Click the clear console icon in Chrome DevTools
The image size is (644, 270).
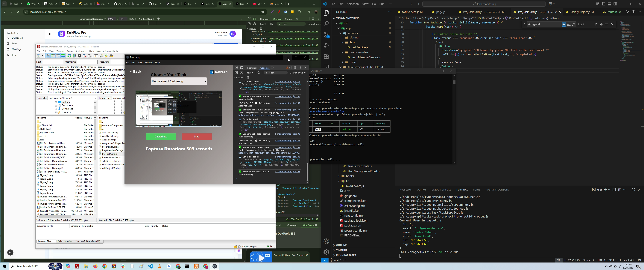(x=254, y=24)
